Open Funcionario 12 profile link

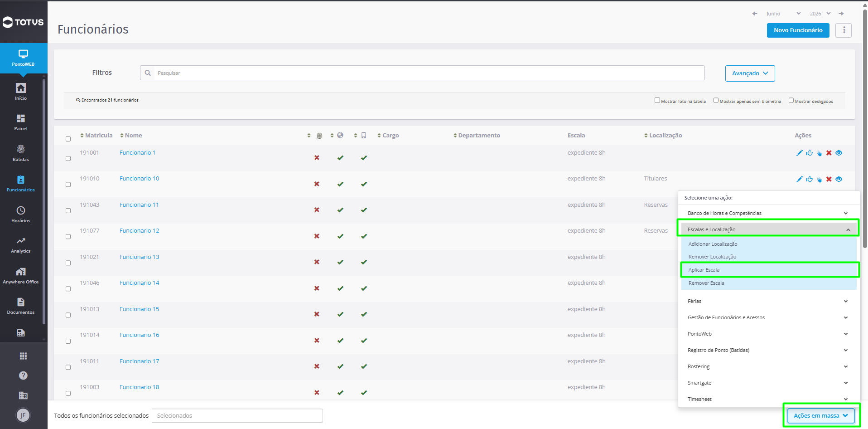click(x=140, y=231)
